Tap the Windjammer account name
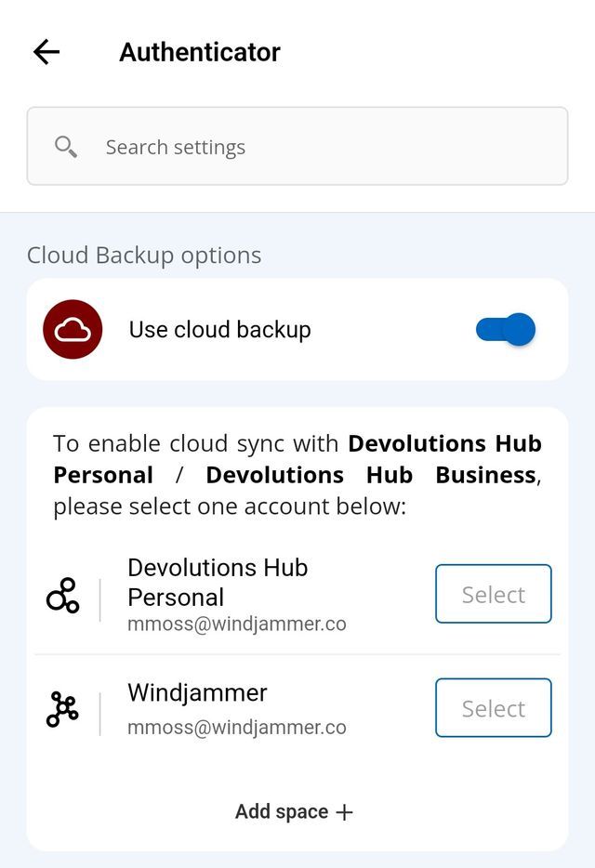Screen dimensions: 595x868 (197, 692)
